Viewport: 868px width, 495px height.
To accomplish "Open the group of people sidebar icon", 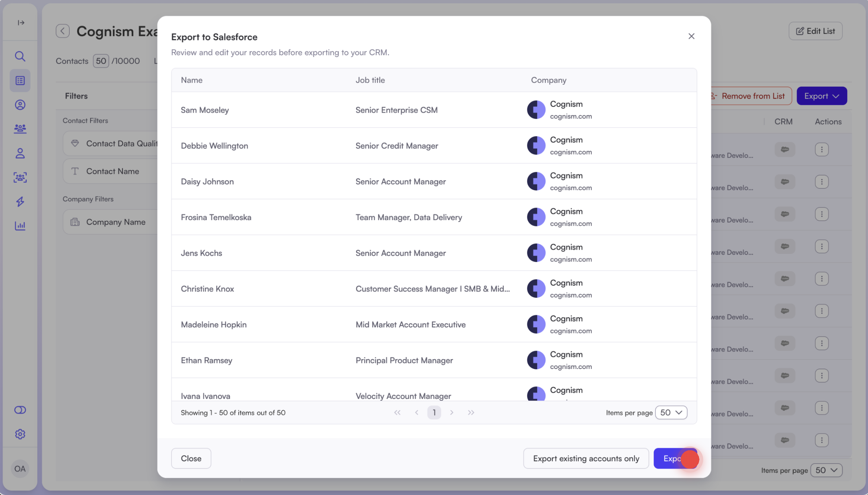I will tap(20, 129).
